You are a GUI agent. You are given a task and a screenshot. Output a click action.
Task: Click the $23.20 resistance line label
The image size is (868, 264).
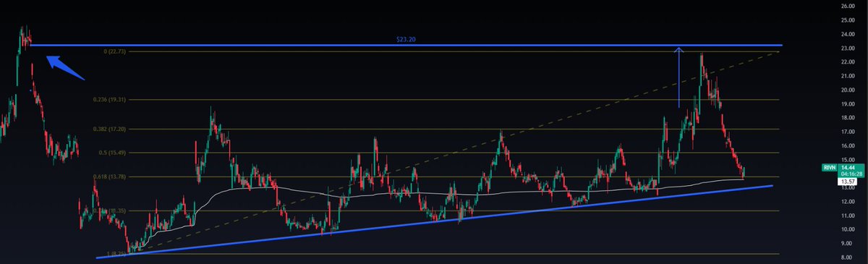tap(406, 41)
